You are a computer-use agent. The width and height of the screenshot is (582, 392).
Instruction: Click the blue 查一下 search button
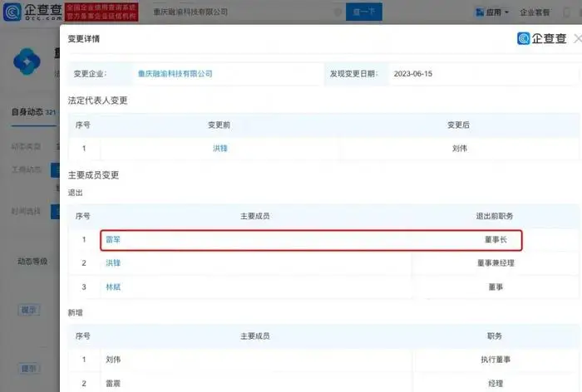(364, 12)
